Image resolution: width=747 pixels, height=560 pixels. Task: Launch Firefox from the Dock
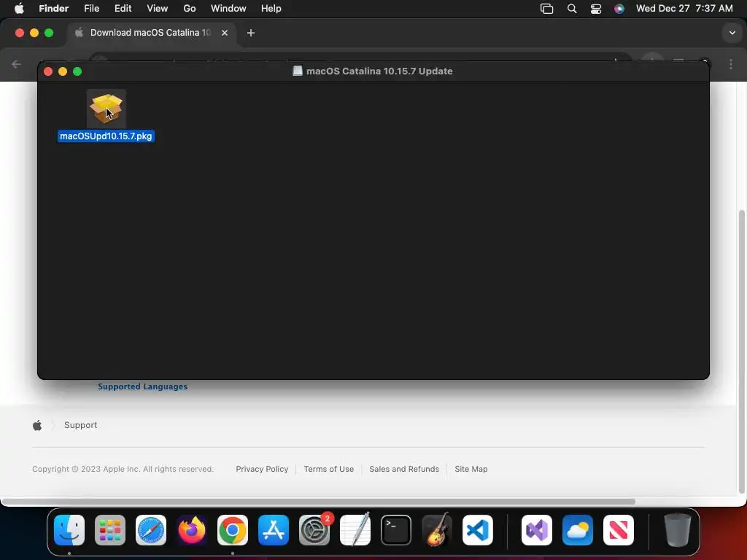(192, 530)
